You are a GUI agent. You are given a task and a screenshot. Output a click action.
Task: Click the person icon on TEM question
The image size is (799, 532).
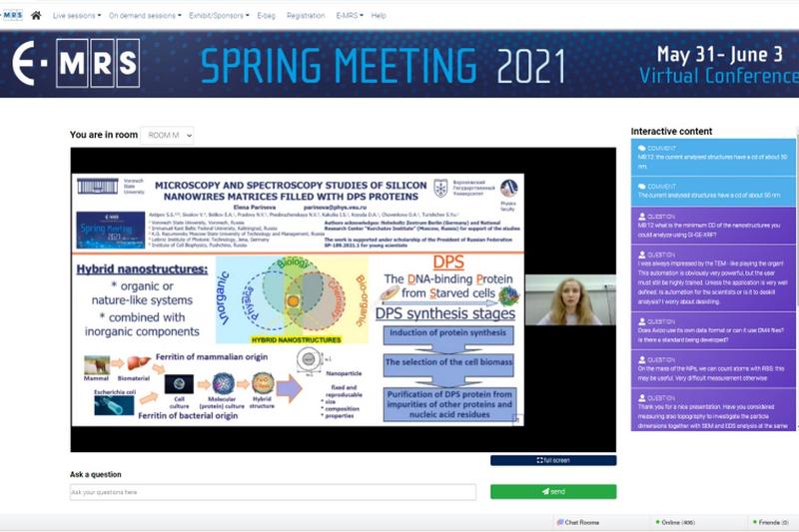click(x=641, y=254)
